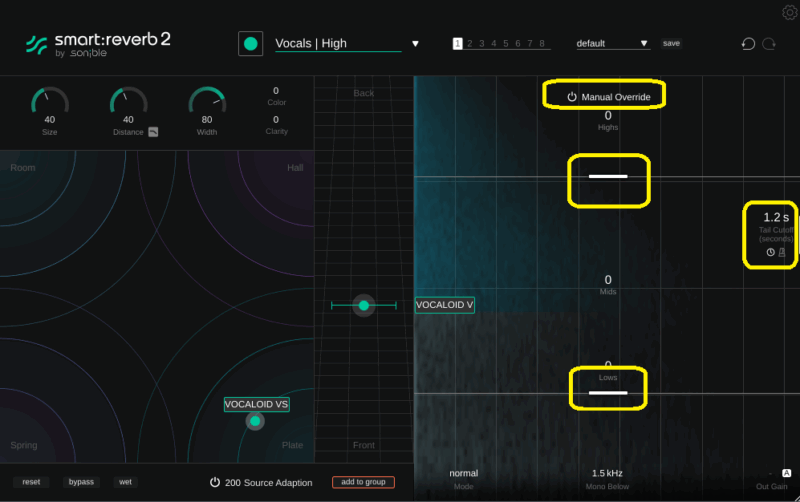Select the clock time-mode icon under Tail Cutoff
The image size is (800, 502).
click(770, 252)
